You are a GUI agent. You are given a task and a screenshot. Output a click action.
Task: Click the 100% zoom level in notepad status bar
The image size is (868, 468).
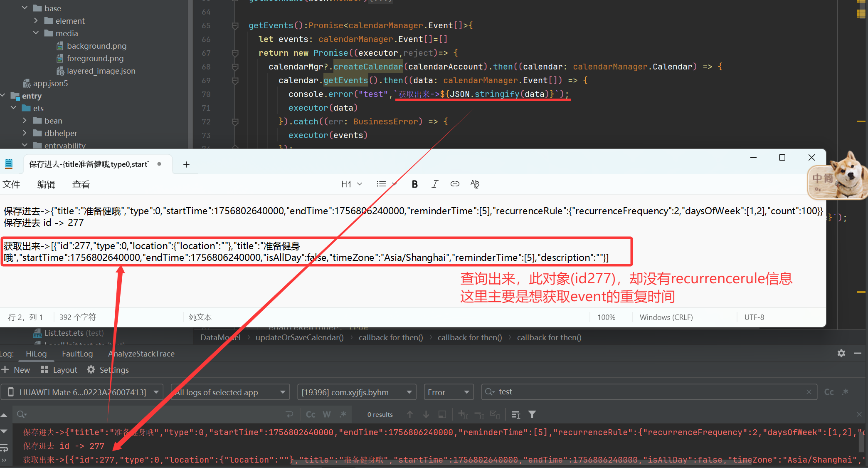606,317
